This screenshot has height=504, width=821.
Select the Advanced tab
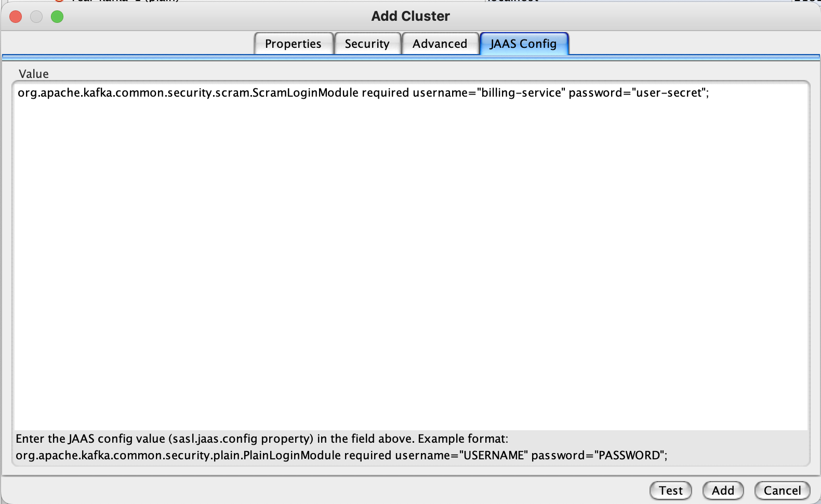[440, 44]
